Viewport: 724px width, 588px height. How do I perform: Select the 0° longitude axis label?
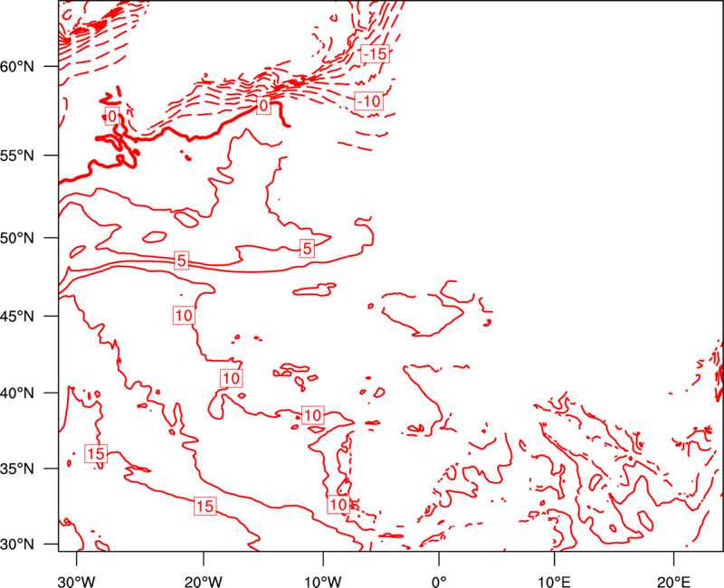click(x=439, y=582)
